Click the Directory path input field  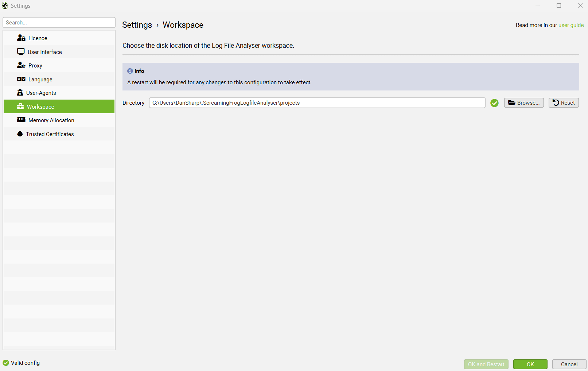317,103
